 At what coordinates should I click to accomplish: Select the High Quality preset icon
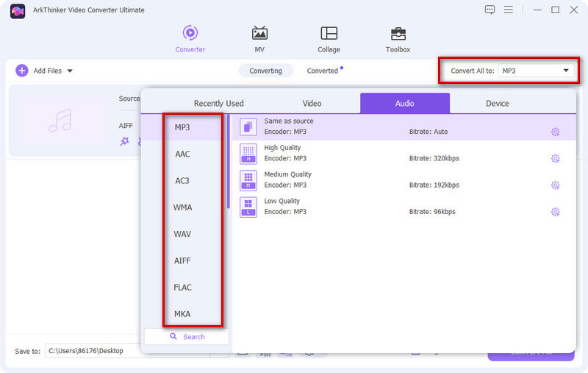coord(248,154)
